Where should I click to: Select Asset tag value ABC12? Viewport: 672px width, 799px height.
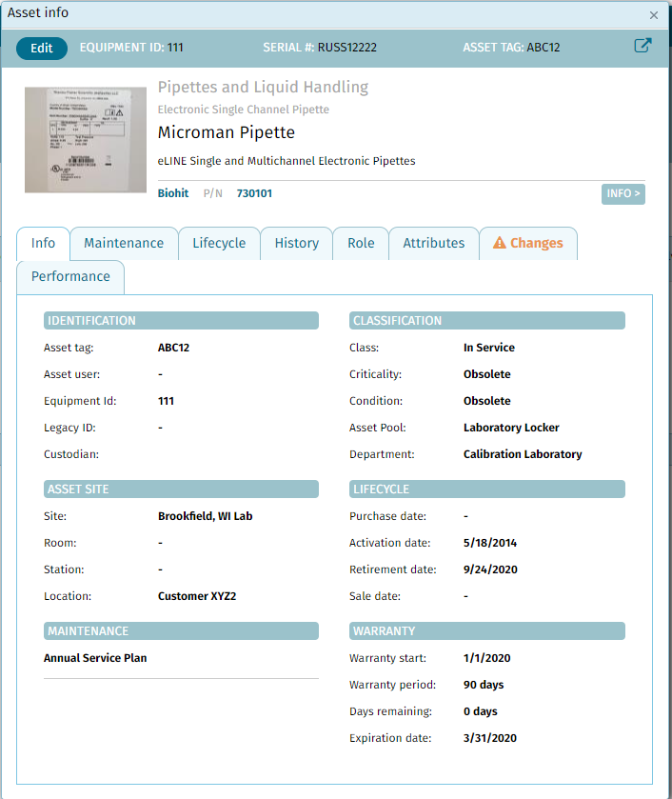click(174, 348)
